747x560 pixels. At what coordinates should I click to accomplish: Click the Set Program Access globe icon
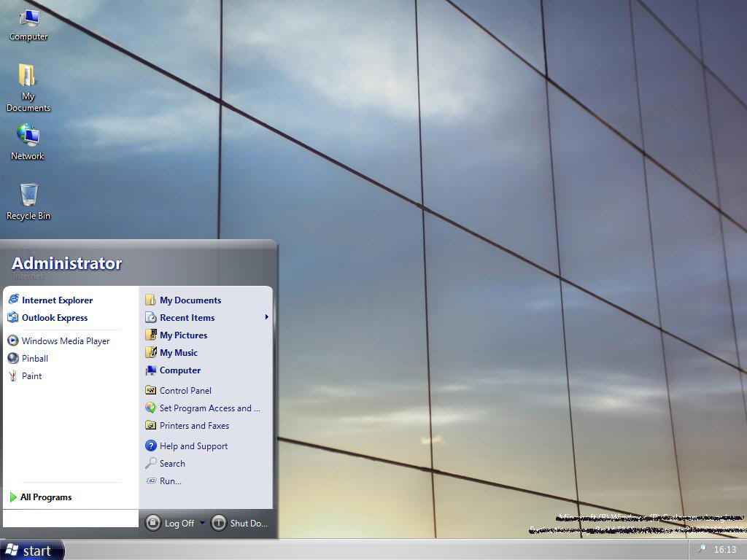(151, 408)
